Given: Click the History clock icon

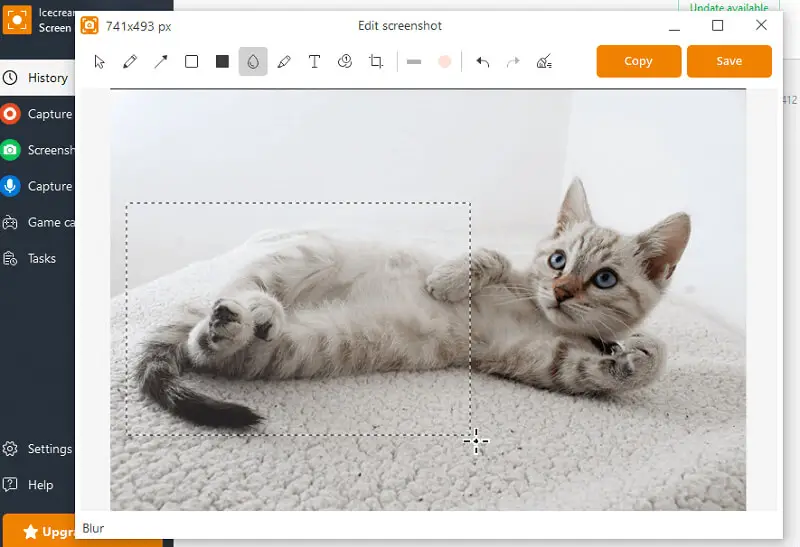Looking at the screenshot, I should coord(10,78).
